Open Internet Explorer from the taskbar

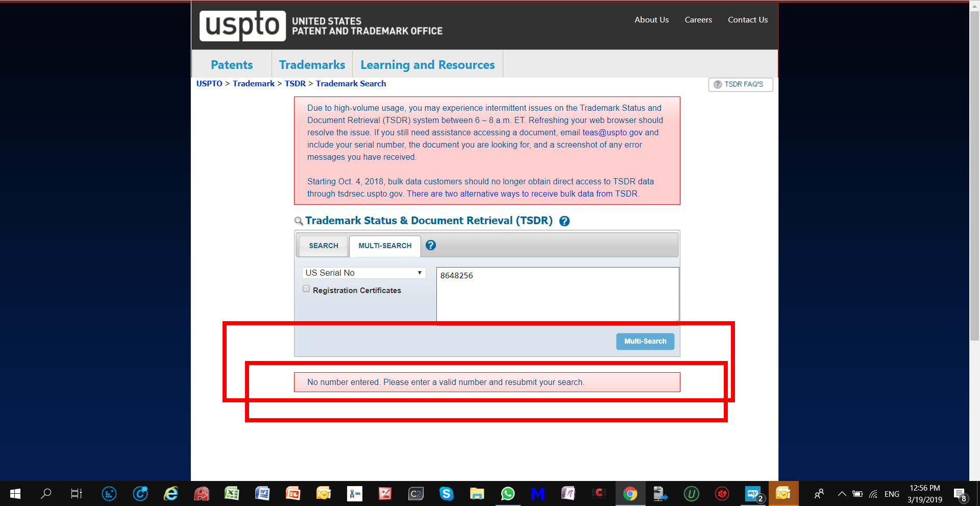[x=170, y=494]
